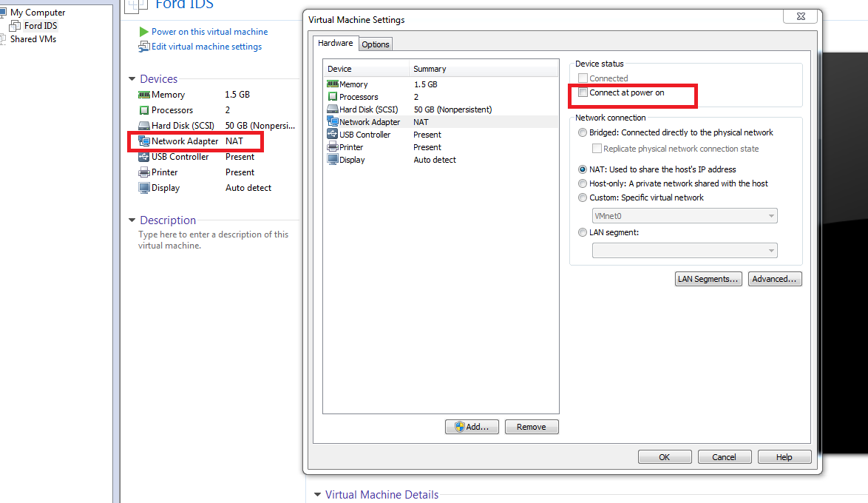868x503 pixels.
Task: Click the Processors icon in the Hardware list
Action: click(332, 97)
